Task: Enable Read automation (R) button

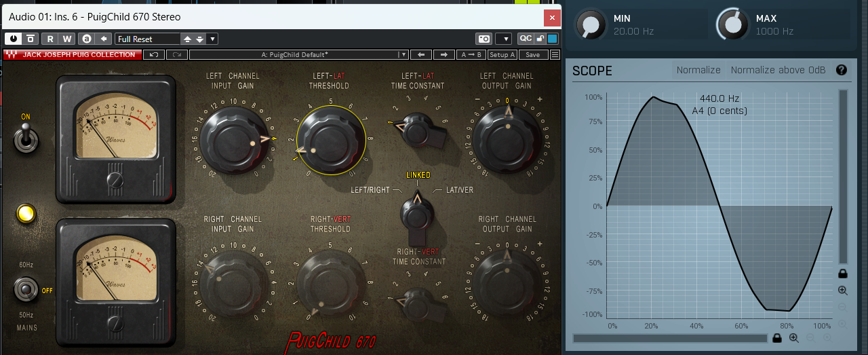Action: (51, 39)
